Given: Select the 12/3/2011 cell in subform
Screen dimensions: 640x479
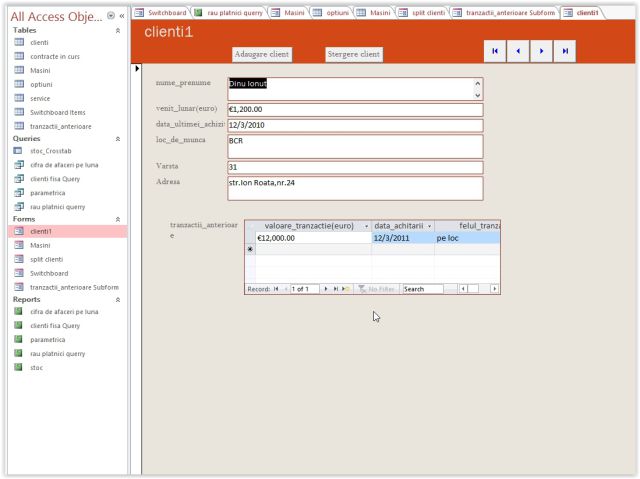Looking at the screenshot, I should 403,238.
